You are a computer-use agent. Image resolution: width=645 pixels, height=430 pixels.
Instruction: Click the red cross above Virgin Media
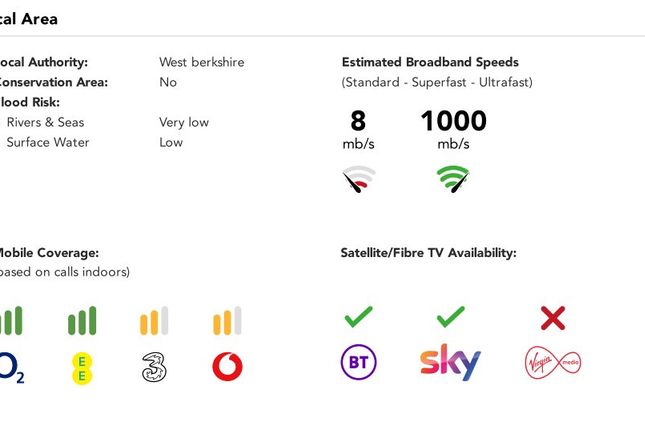[553, 318]
